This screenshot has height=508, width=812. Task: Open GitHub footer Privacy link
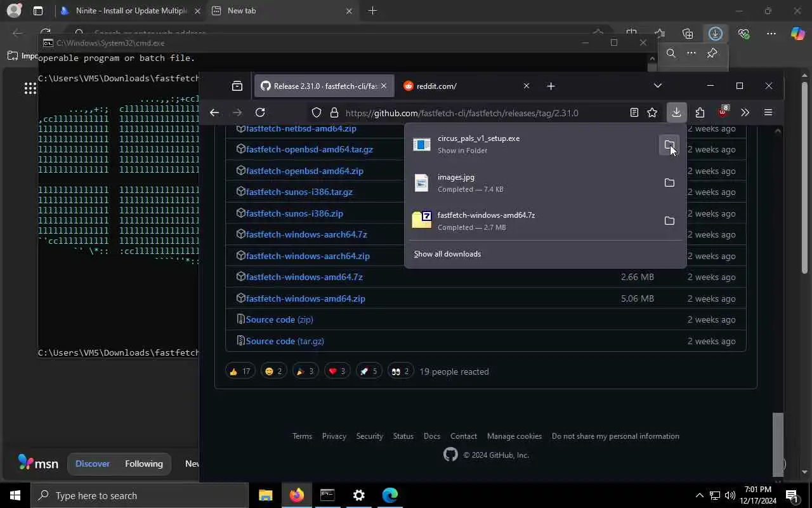pyautogui.click(x=334, y=436)
